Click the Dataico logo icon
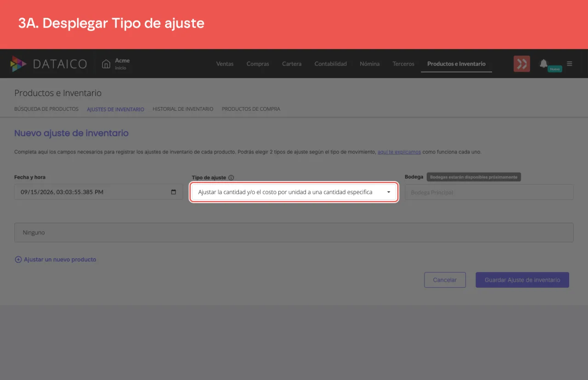The width and height of the screenshot is (588, 380). (x=18, y=64)
